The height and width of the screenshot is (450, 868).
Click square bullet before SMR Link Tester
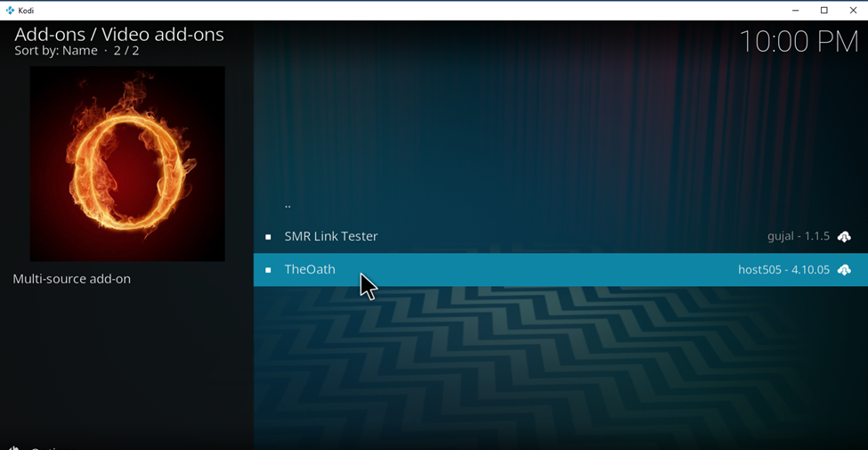[268, 237]
